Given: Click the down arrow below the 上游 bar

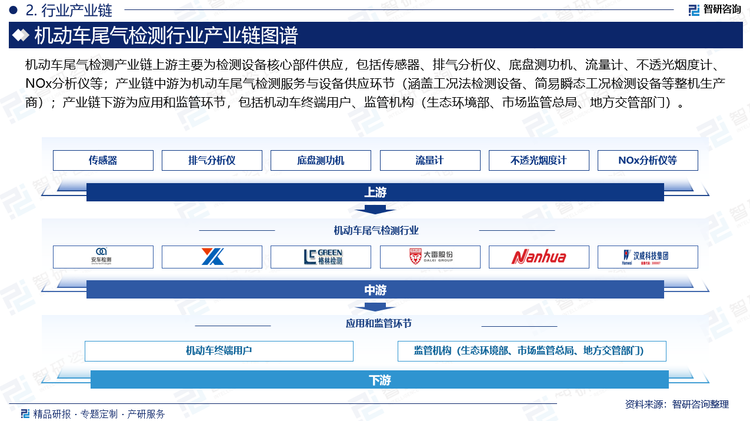Looking at the screenshot, I should (x=375, y=210).
